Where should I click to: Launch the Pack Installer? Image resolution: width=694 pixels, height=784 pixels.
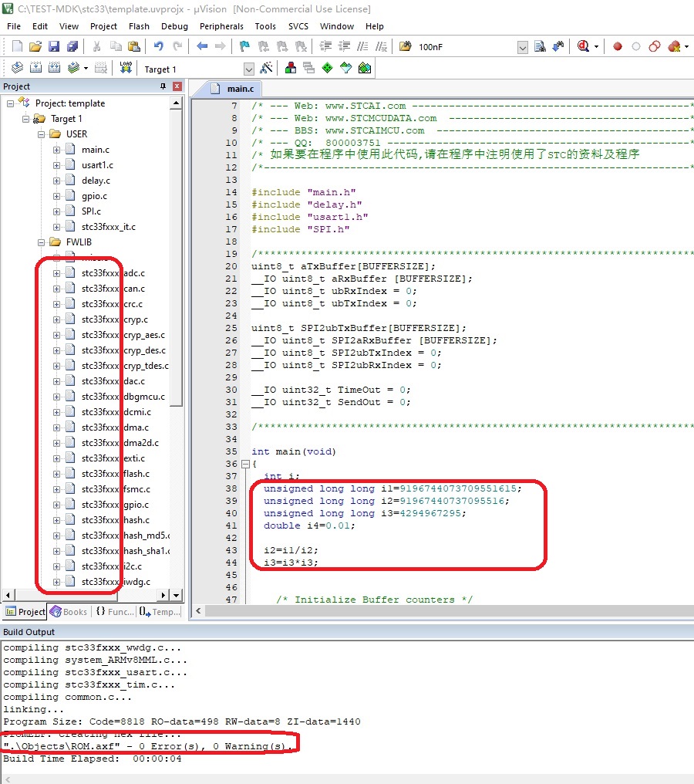click(x=365, y=68)
